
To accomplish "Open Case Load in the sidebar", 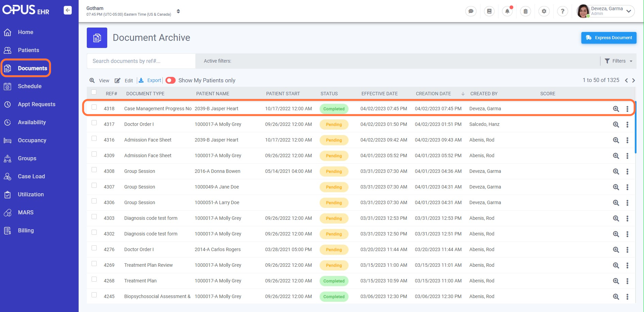I will pos(31,176).
